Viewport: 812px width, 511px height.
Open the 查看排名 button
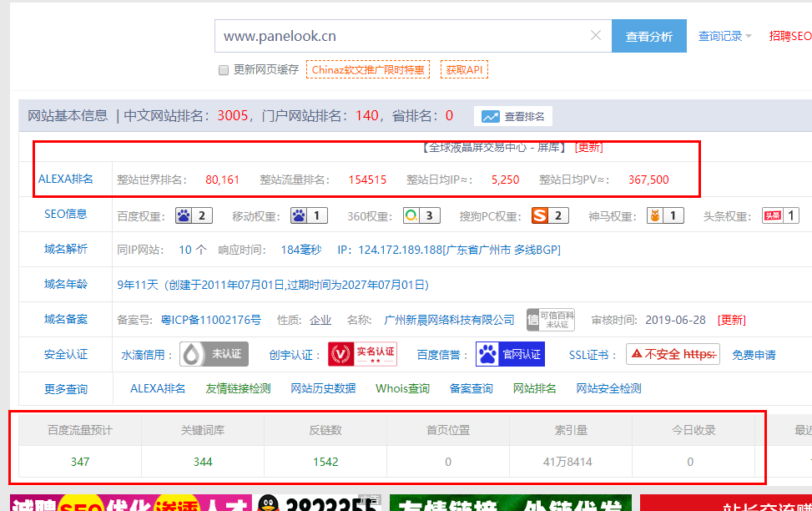513,117
